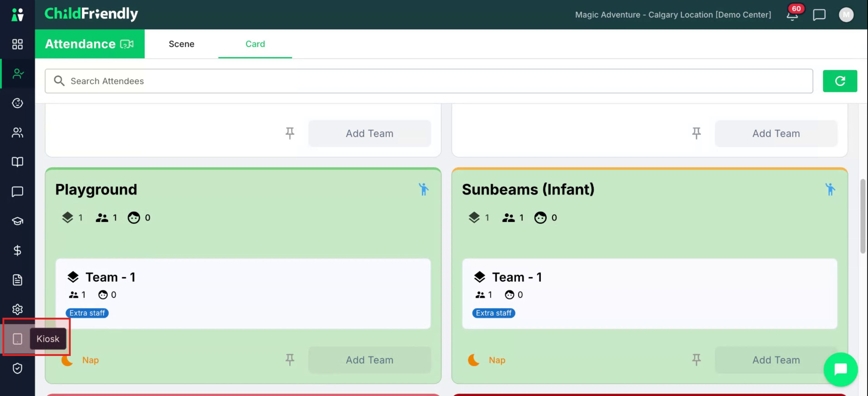Click the Magic Adventure Calgary Location text
Screen dimensions: 868x396
point(673,15)
